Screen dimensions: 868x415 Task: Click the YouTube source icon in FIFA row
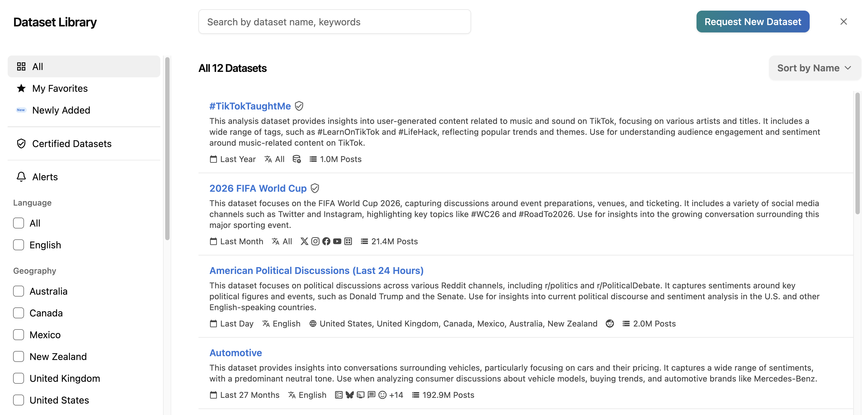click(337, 241)
